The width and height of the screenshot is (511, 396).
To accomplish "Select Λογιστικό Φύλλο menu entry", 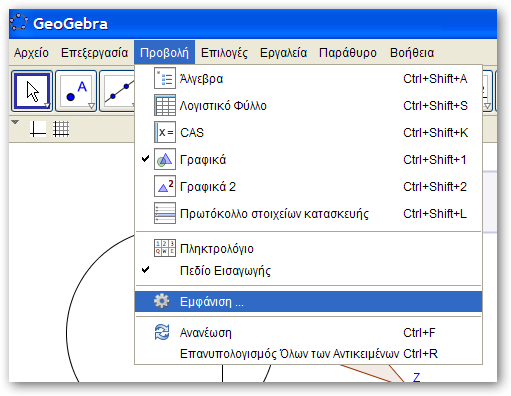I will [308, 105].
